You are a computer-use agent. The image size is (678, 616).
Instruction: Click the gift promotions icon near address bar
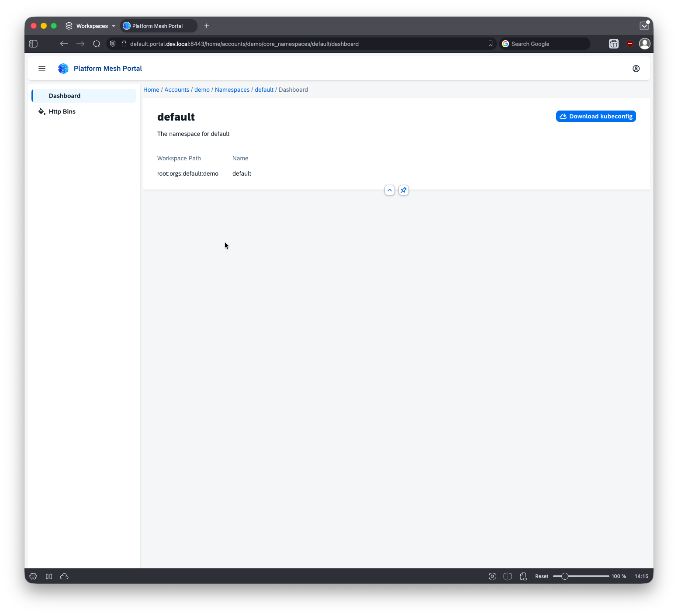[x=613, y=44]
